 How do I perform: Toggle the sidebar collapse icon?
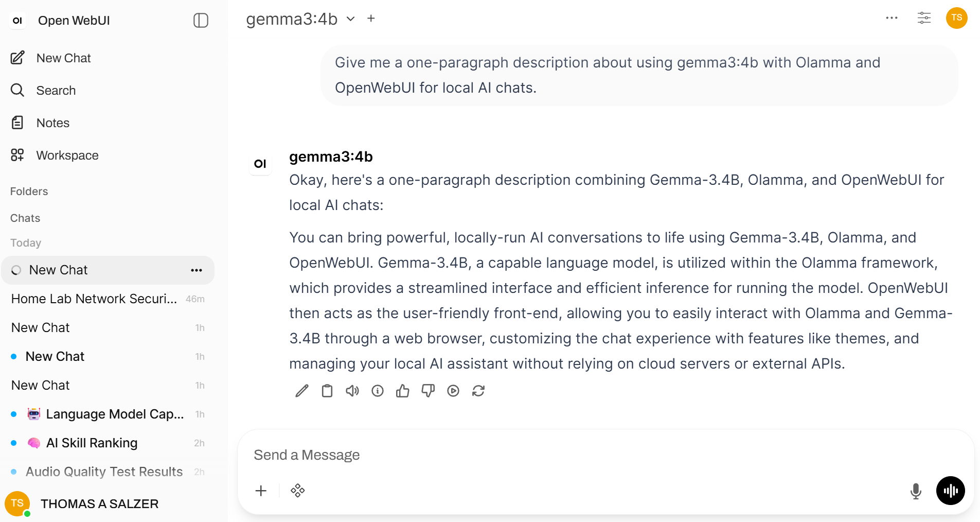pos(201,21)
